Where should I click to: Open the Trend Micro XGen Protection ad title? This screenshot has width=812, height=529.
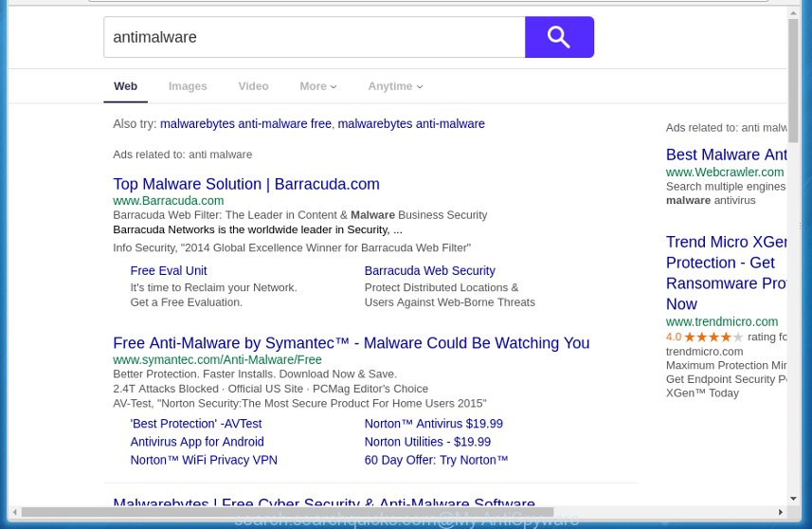point(726,272)
